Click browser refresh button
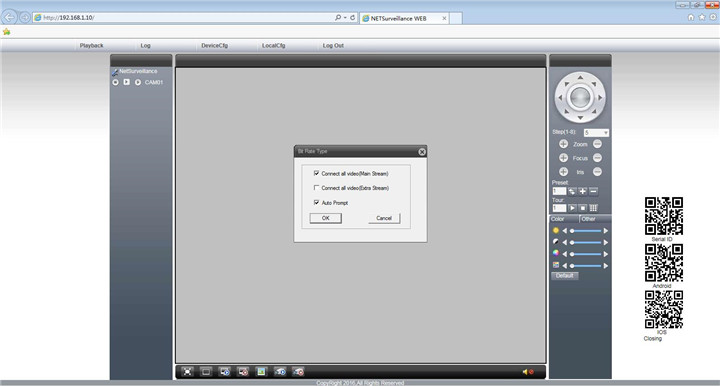 pos(353,17)
